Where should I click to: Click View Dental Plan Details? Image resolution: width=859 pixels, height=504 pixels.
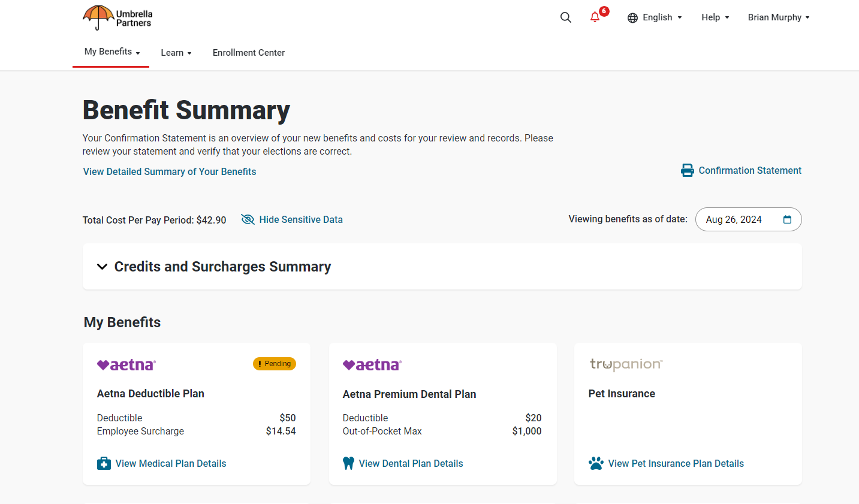point(411,463)
